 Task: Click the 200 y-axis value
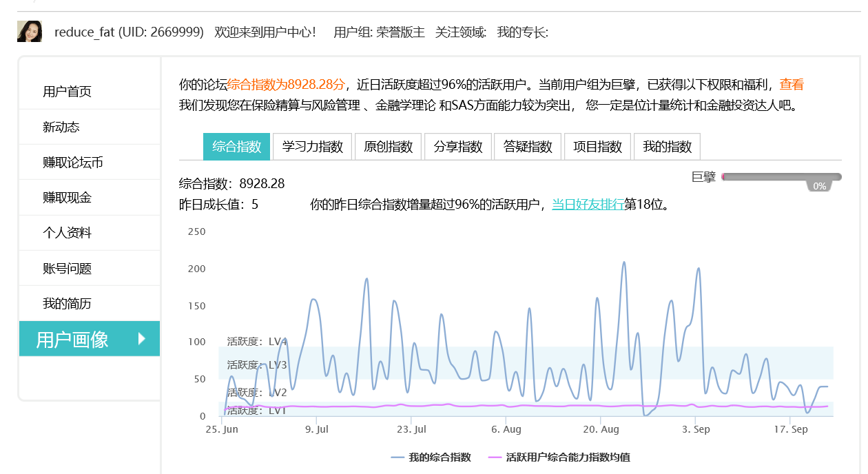click(x=197, y=268)
